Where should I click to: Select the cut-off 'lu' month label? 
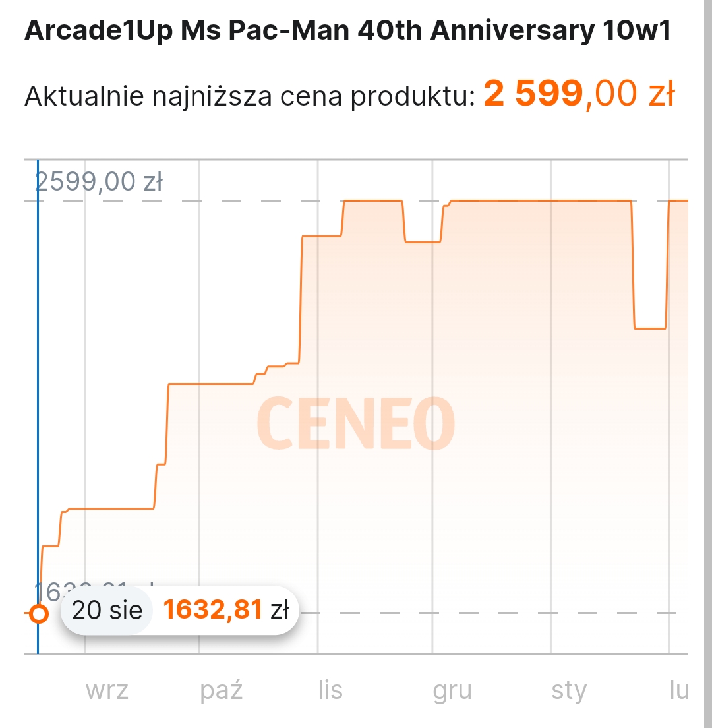678,691
